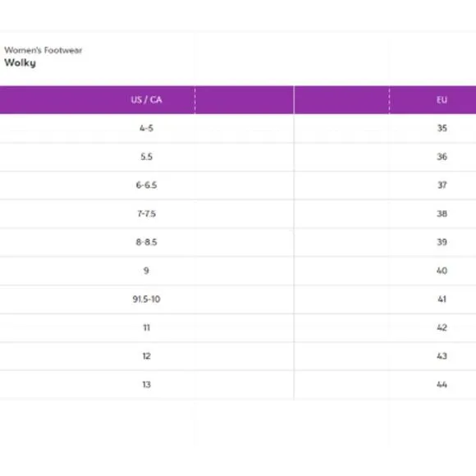Select US size 13 cell
Image resolution: width=476 pixels, height=476 pixels.
(x=146, y=385)
